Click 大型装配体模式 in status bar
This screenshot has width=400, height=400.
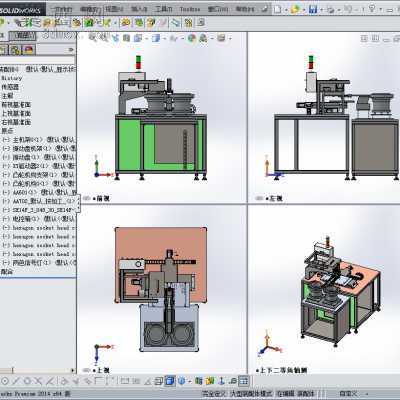pos(251,394)
